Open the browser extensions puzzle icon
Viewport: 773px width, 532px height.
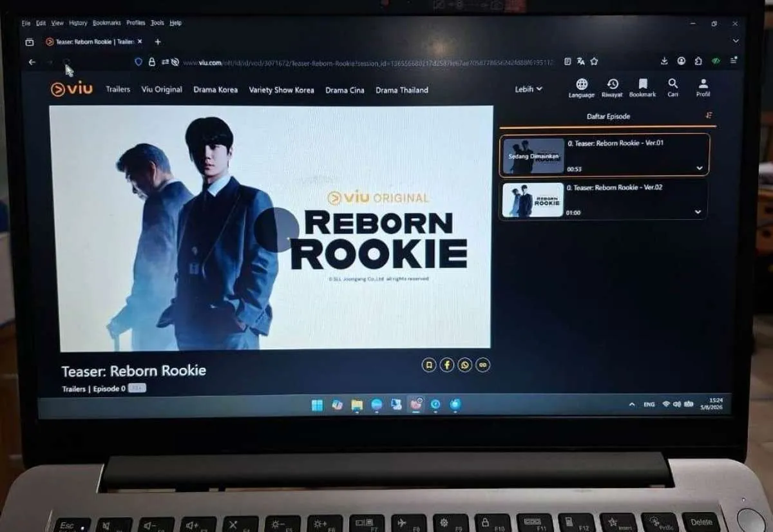(x=698, y=61)
